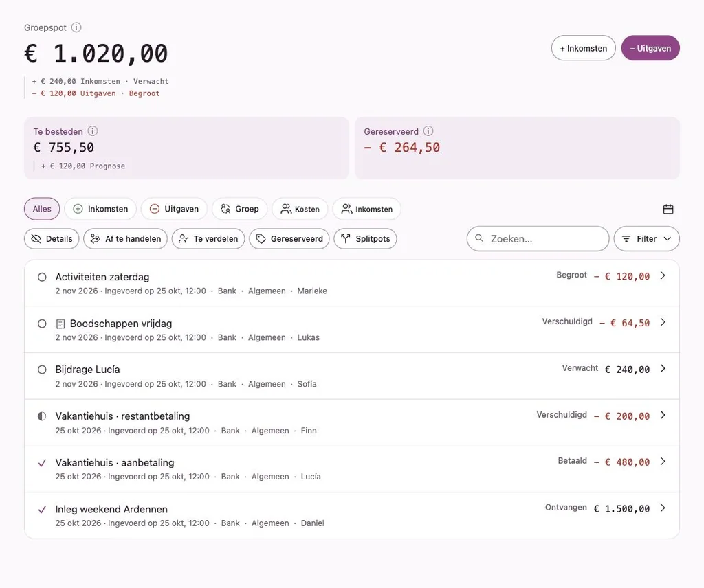The image size is (704, 588).
Task: Toggle the Splitpots filter chip
Action: click(x=366, y=238)
